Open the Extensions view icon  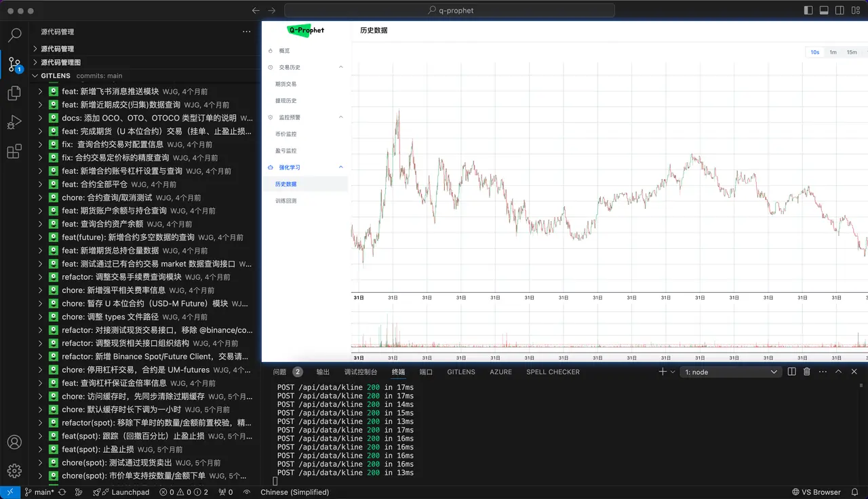point(14,152)
